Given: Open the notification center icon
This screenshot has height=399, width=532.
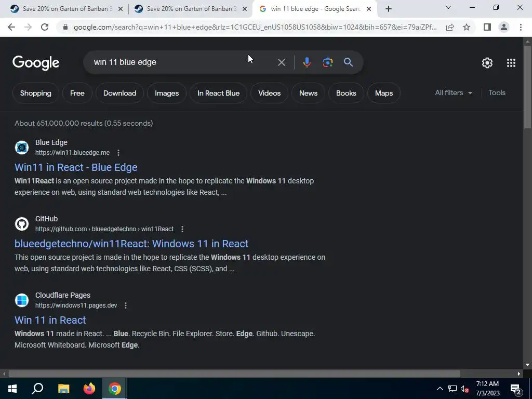Looking at the screenshot, I should 515,389.
